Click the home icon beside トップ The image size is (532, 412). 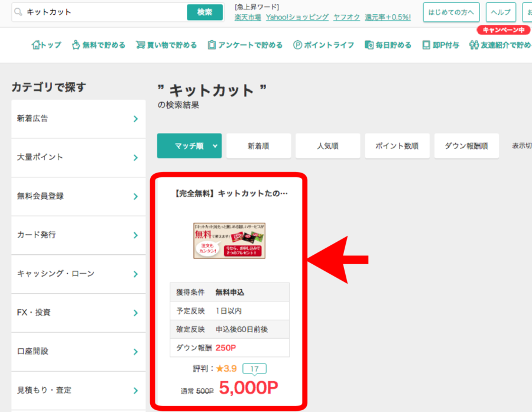point(36,45)
